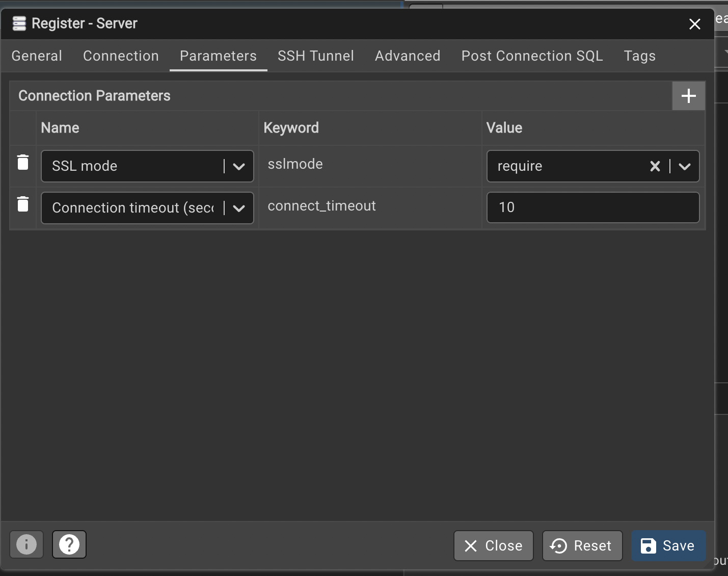Viewport: 728px width, 576px height.
Task: Click the connect_timeout value field showing 10
Action: coord(592,207)
